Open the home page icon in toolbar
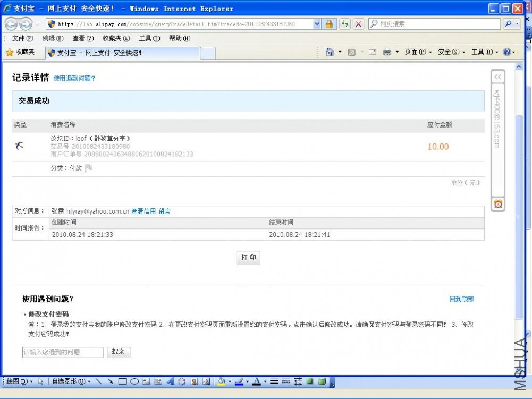532x399 pixels. tap(330, 52)
